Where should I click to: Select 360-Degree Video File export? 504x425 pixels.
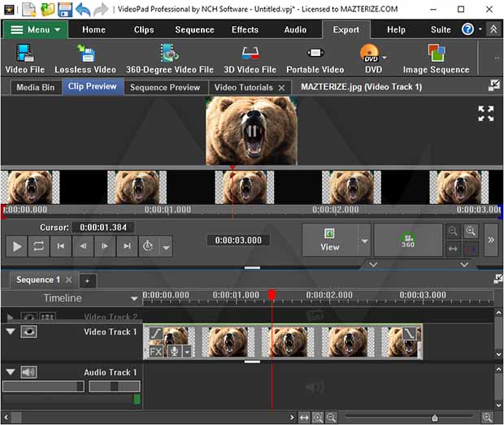click(170, 59)
